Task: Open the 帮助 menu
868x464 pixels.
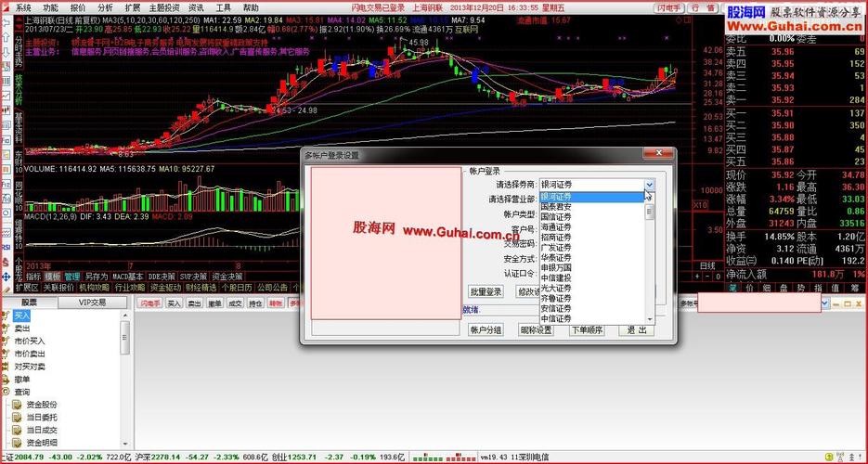Action: tap(251, 7)
